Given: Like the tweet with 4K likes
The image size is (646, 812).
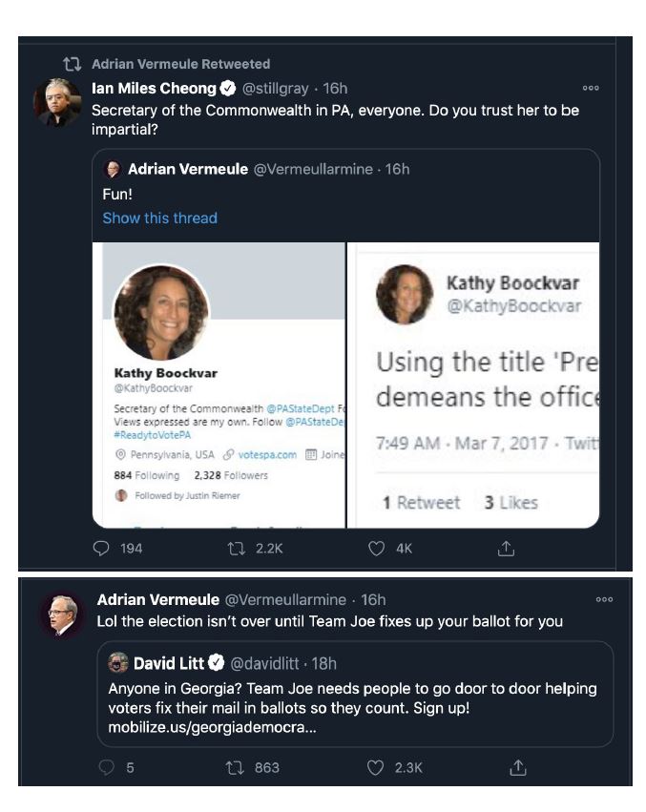Looking at the screenshot, I should pyautogui.click(x=376, y=548).
